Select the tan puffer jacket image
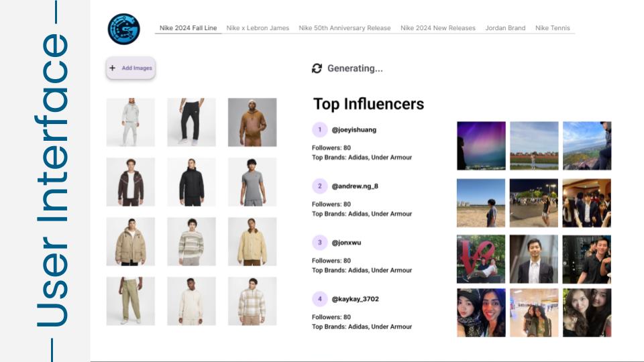 click(x=131, y=241)
